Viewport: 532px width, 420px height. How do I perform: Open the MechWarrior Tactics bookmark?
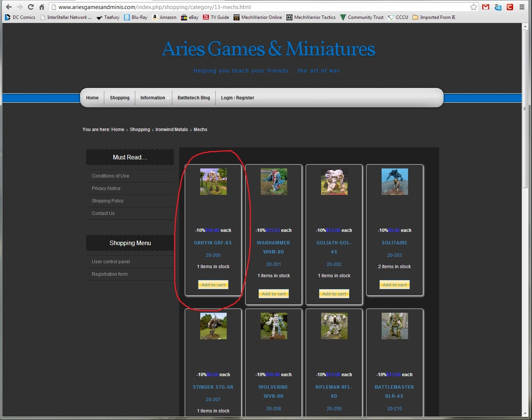311,17
